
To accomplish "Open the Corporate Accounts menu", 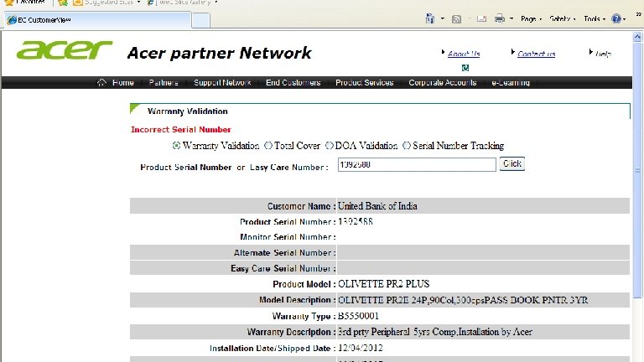I will tap(443, 82).
